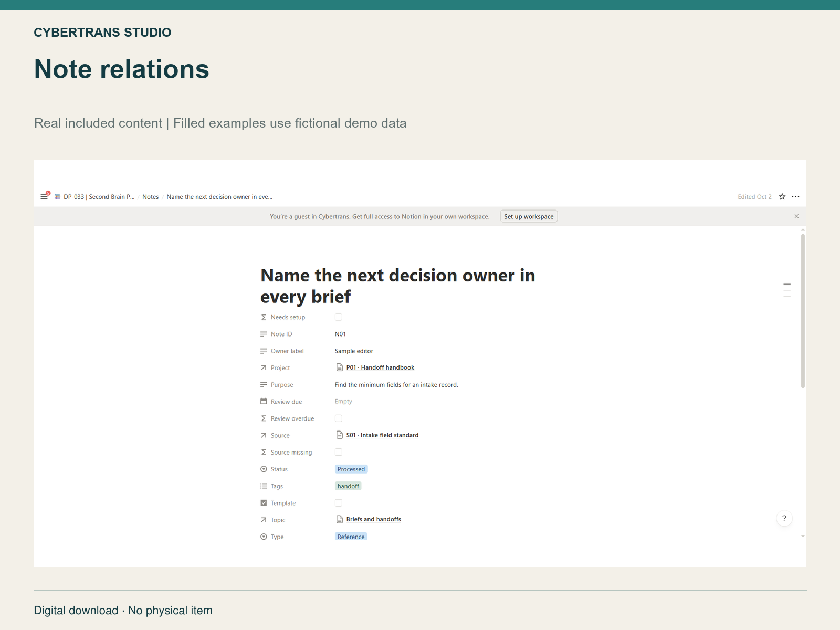Open the sidebar menu hamburger icon
The image size is (840, 630).
44,197
